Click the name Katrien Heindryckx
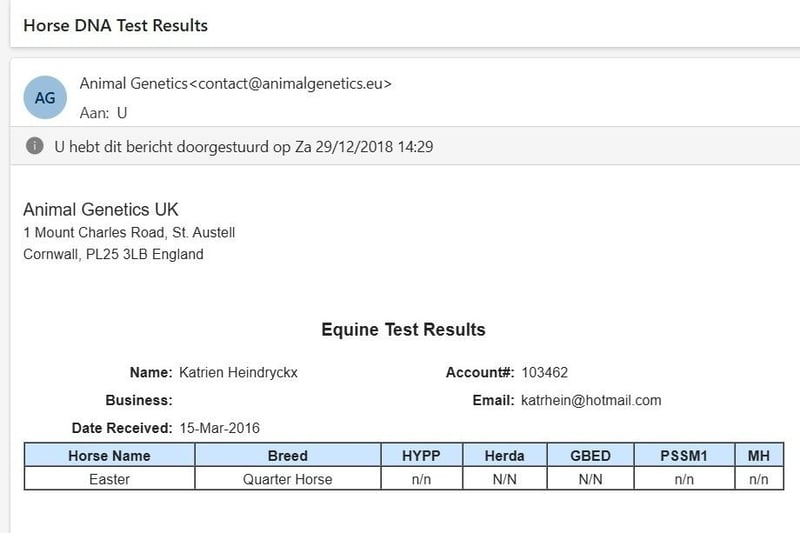The width and height of the screenshot is (800, 533). 238,372
